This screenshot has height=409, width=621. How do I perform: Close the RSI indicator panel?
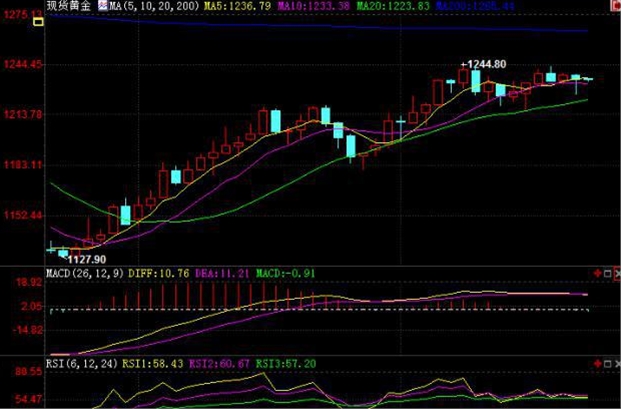click(x=617, y=363)
